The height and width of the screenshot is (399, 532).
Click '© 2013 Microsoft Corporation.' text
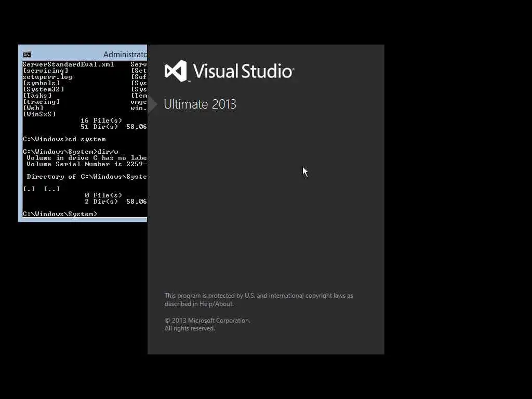pyautogui.click(x=207, y=320)
